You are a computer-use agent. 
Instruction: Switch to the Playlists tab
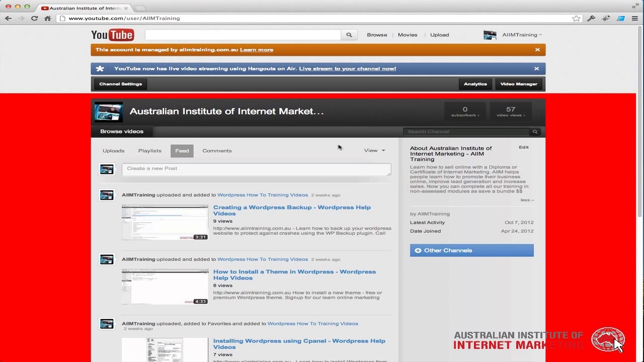click(x=150, y=151)
